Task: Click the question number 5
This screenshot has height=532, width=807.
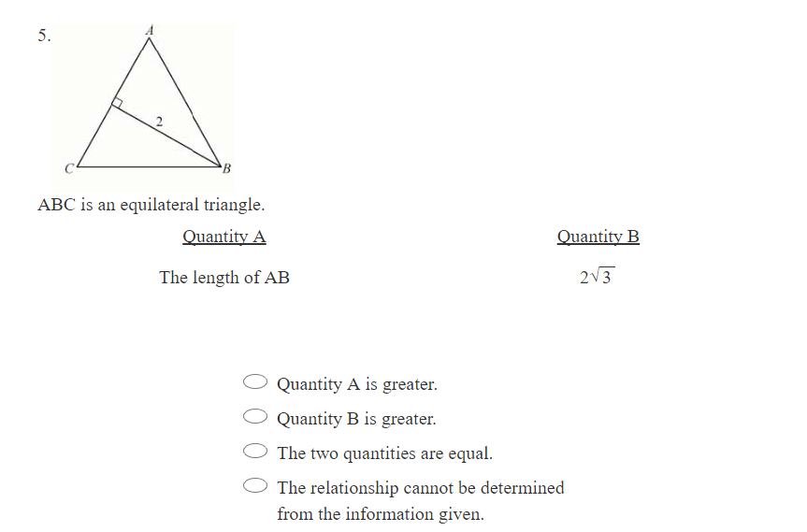Action: point(44,36)
